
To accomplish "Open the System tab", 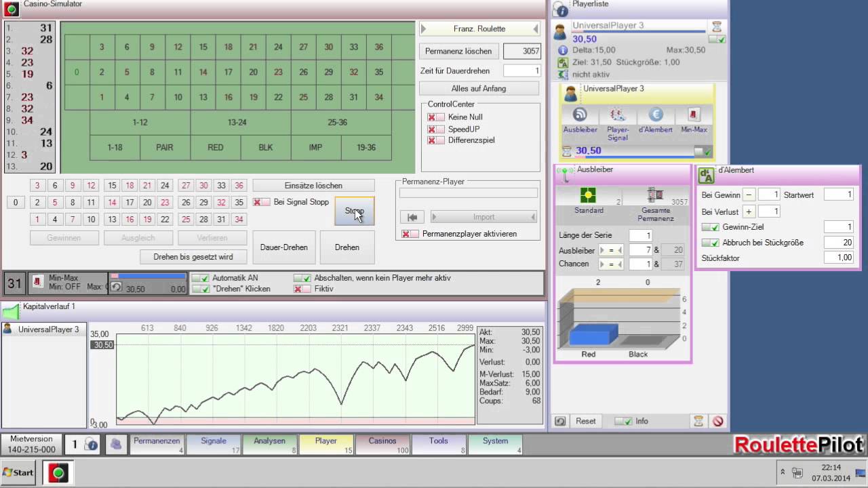I will point(495,445).
